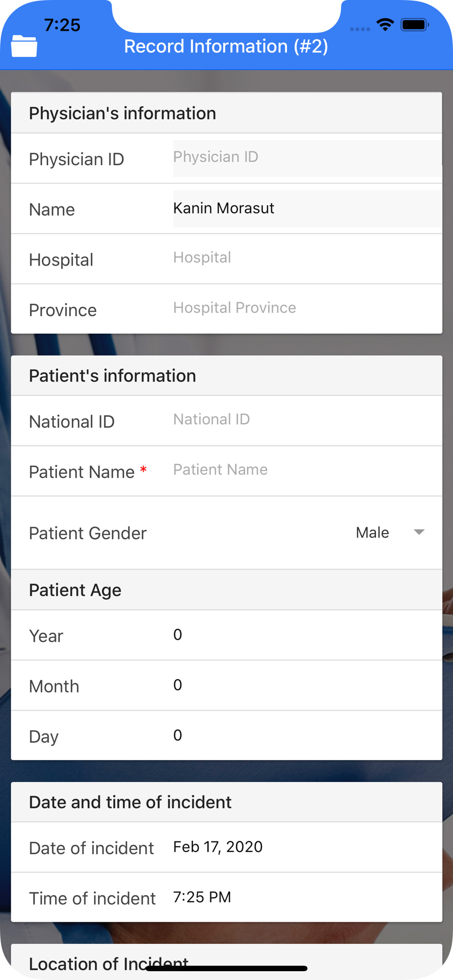This screenshot has height=980, width=453.
Task: Tap the Record Information (#2) title
Action: point(226,47)
